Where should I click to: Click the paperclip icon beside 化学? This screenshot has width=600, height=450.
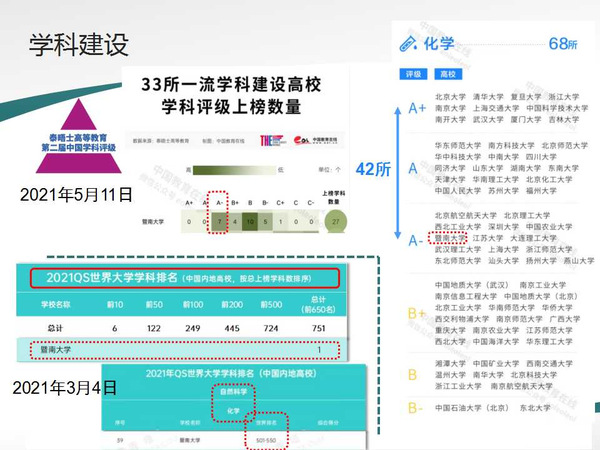[x=407, y=43]
